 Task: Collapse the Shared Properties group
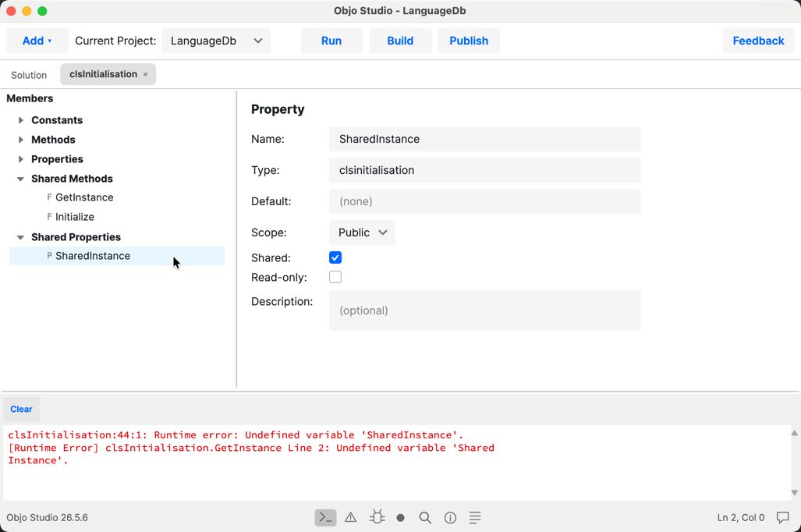click(20, 237)
